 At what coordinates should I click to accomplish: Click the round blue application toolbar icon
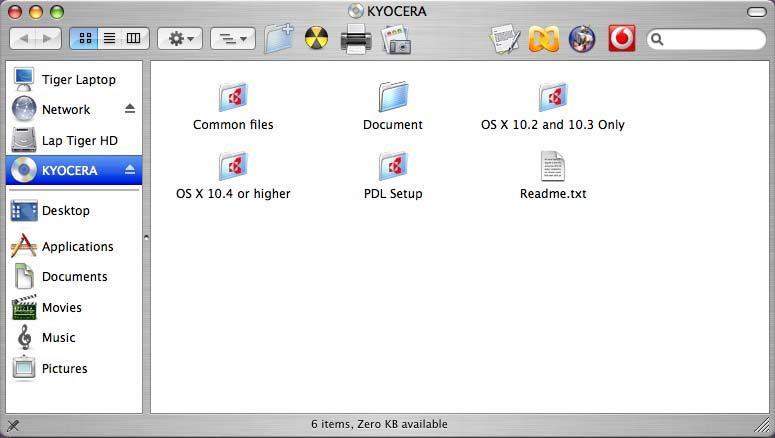click(x=582, y=39)
